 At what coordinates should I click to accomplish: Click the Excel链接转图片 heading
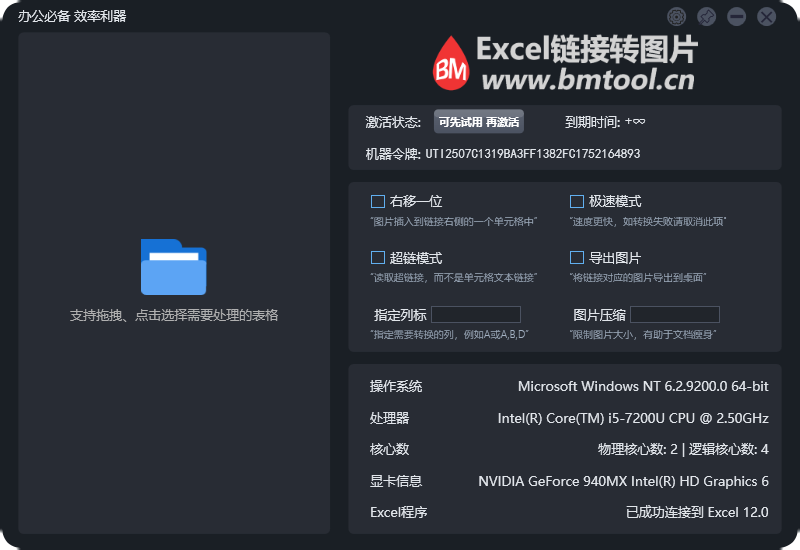[x=587, y=49]
